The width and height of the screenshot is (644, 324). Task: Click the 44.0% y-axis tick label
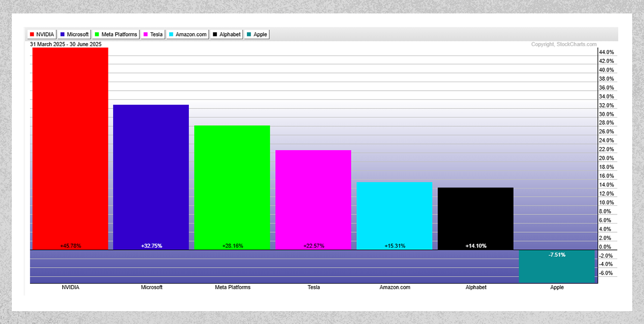click(606, 52)
